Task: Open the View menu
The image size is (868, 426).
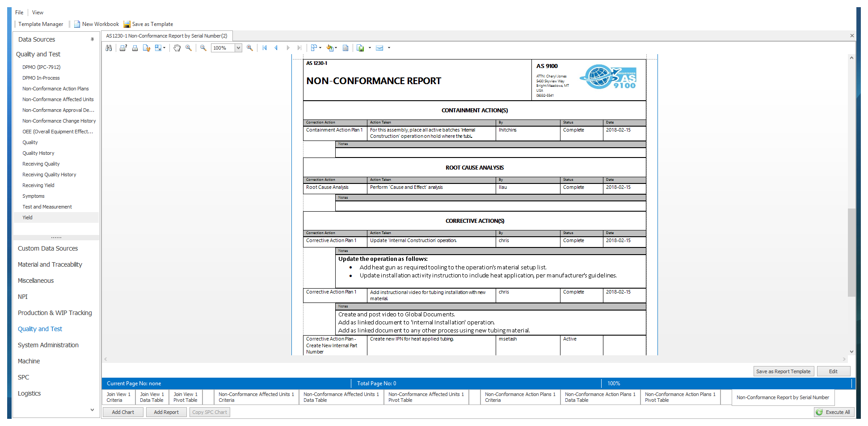Action: 38,13
